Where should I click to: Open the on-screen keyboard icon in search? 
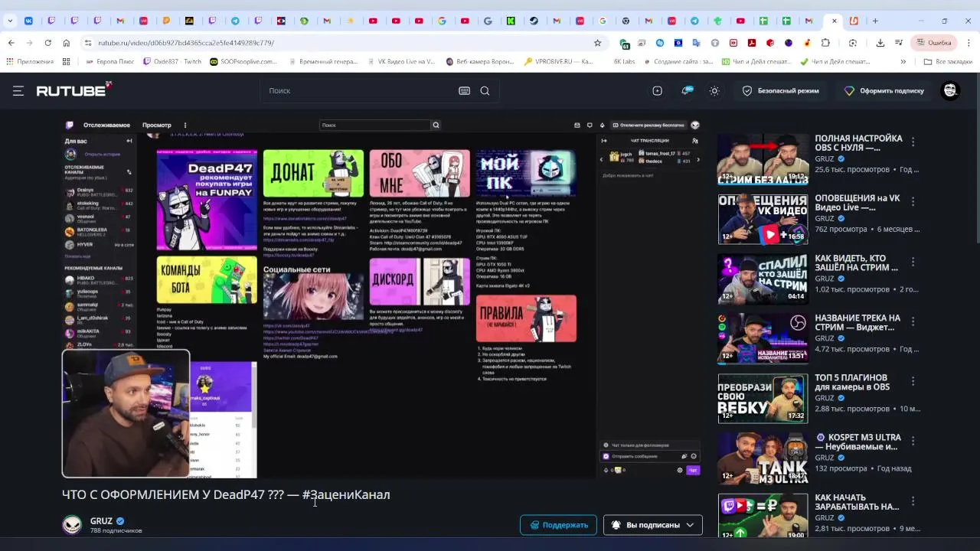coord(464,90)
